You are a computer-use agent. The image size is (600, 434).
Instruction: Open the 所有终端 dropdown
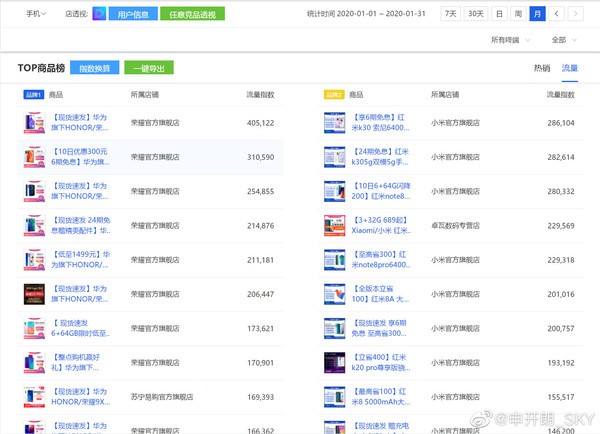point(506,40)
